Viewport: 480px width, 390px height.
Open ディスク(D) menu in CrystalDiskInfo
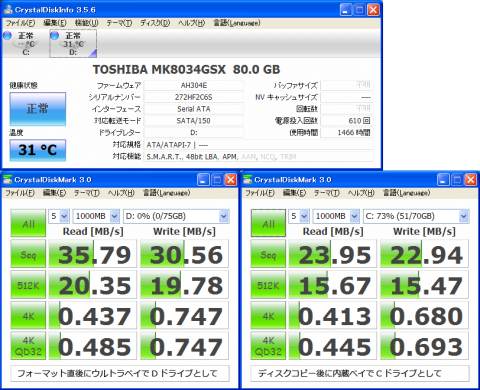tap(155, 23)
